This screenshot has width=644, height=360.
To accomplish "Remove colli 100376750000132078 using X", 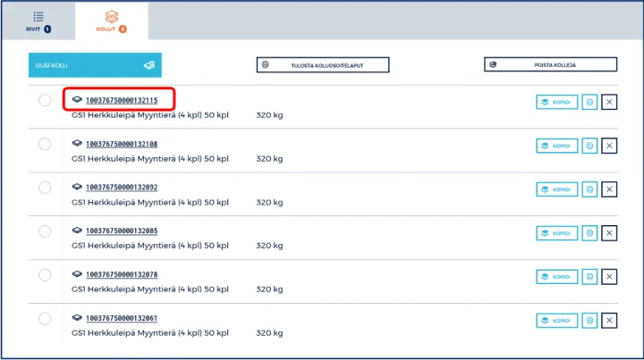I will (610, 276).
